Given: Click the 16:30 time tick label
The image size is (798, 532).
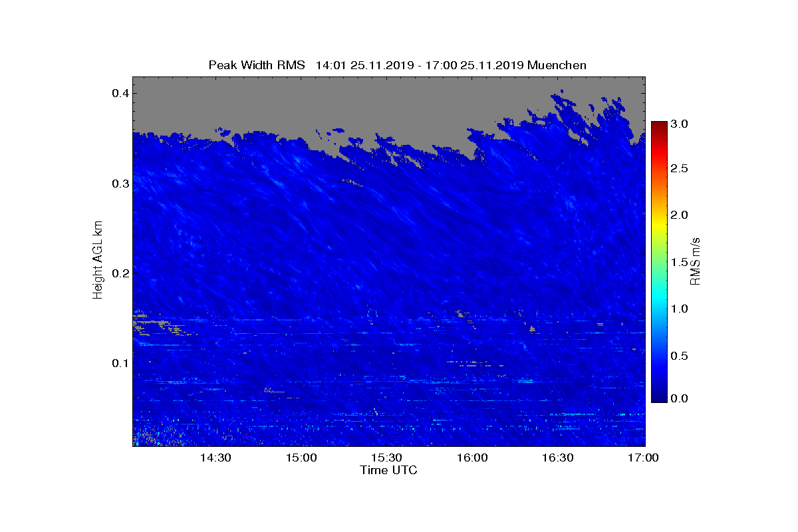Looking at the screenshot, I should (557, 458).
